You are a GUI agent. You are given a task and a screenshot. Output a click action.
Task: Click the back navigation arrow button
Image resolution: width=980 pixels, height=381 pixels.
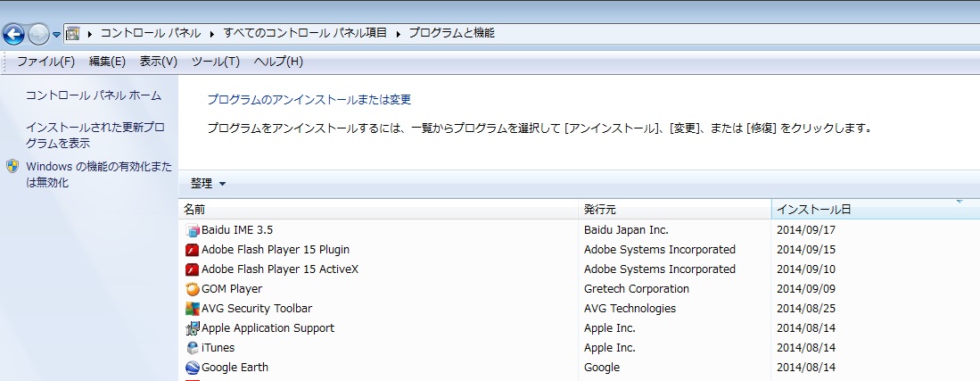[13, 34]
